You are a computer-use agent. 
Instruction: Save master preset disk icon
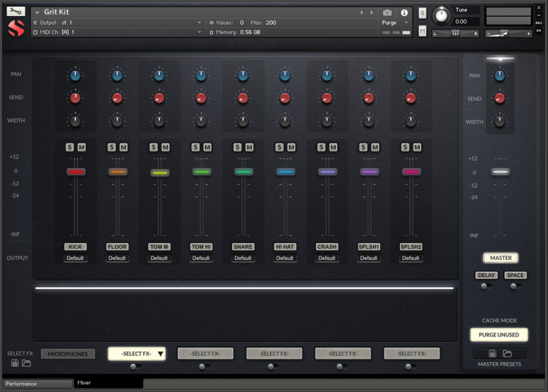point(492,353)
